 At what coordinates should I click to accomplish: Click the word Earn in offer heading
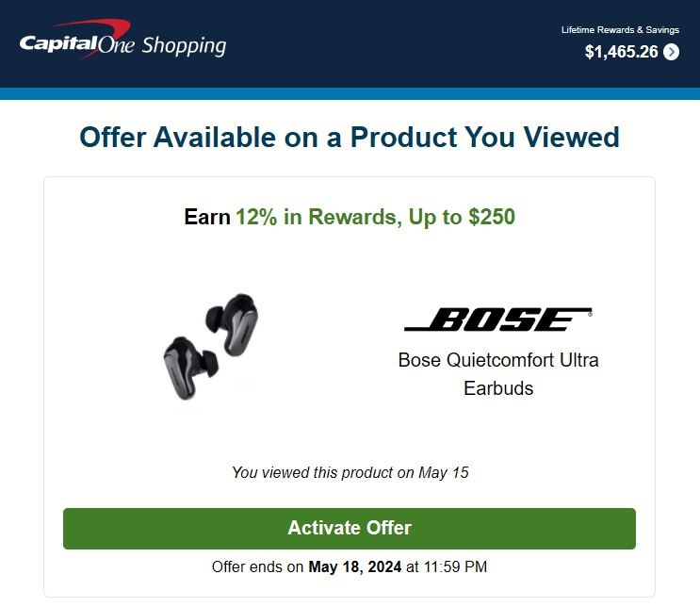(x=207, y=217)
